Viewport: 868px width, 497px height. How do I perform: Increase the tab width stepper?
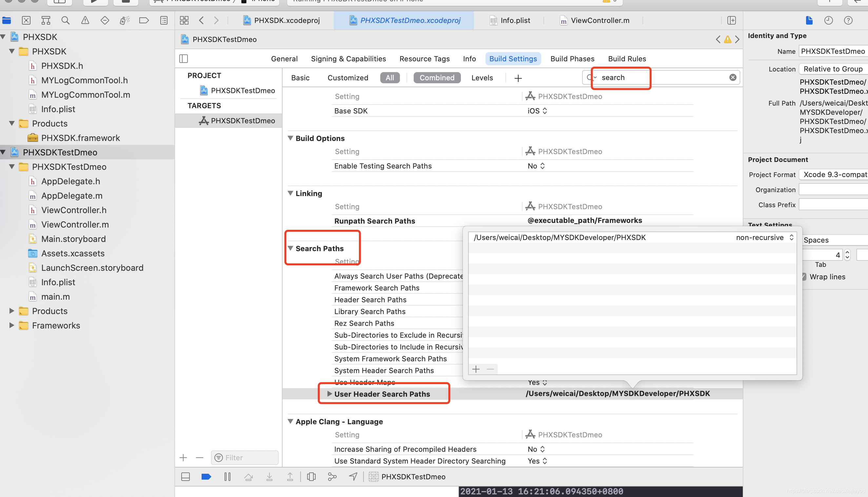coord(847,252)
